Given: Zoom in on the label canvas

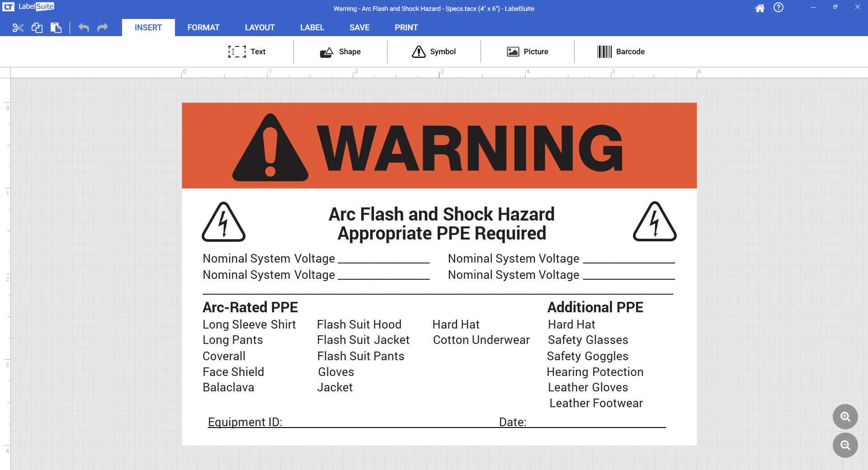Looking at the screenshot, I should (x=845, y=417).
